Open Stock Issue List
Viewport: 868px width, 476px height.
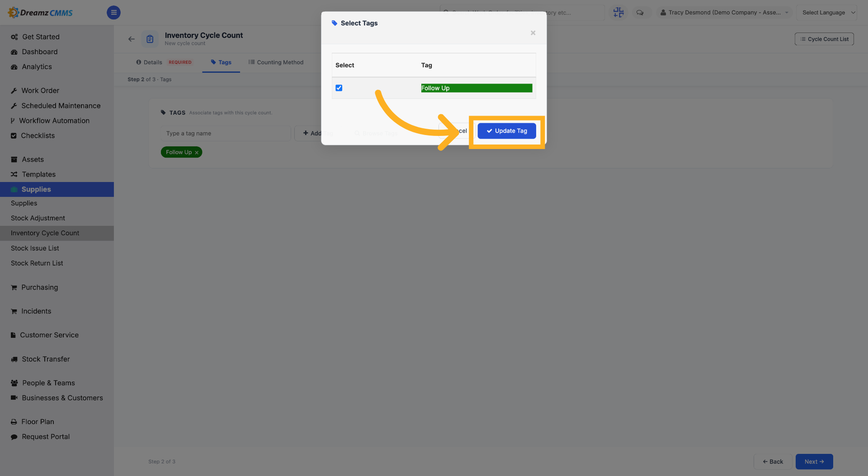(x=35, y=248)
